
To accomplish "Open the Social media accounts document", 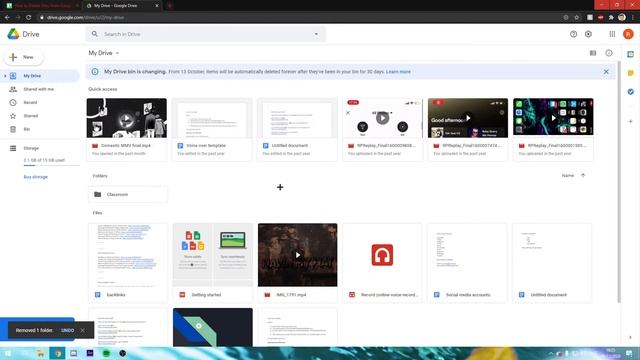I will (x=467, y=263).
